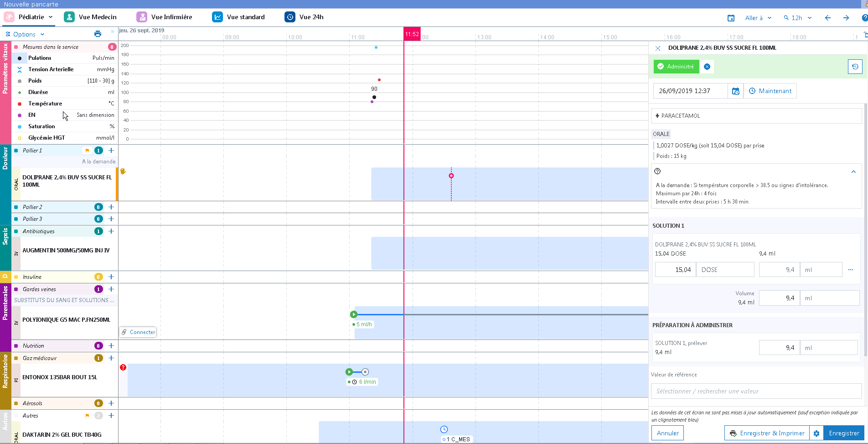Add a prescription to Antibiotiques with plus
The height and width of the screenshot is (444, 868).
point(111,231)
